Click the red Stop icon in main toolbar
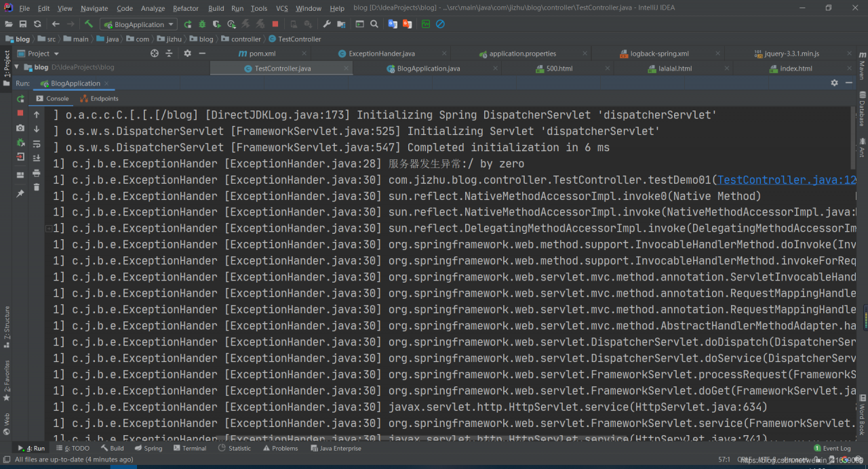The height and width of the screenshot is (469, 868). click(275, 24)
